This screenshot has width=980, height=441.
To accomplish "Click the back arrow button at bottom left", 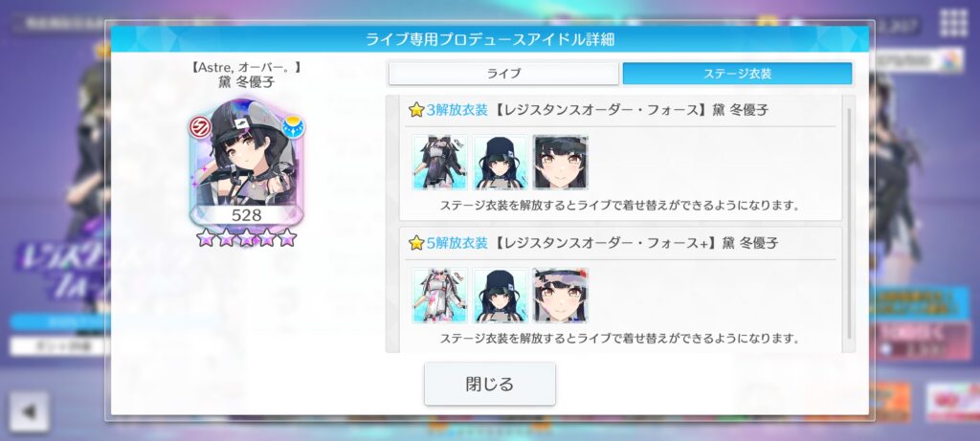I will (x=29, y=411).
